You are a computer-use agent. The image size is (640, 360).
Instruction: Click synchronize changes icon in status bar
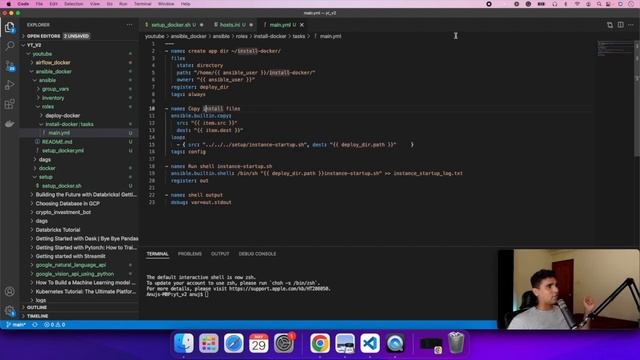35,325
